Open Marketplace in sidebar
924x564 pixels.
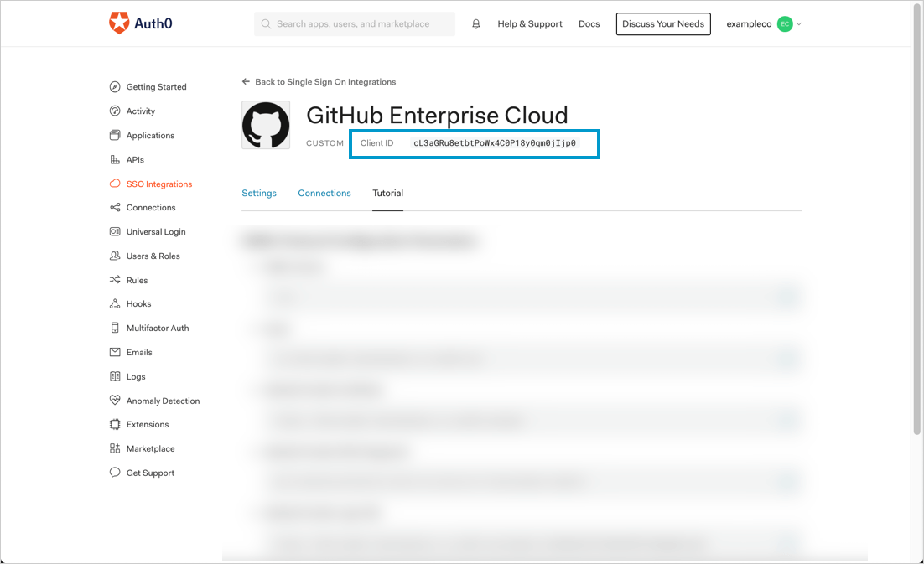pyautogui.click(x=150, y=448)
